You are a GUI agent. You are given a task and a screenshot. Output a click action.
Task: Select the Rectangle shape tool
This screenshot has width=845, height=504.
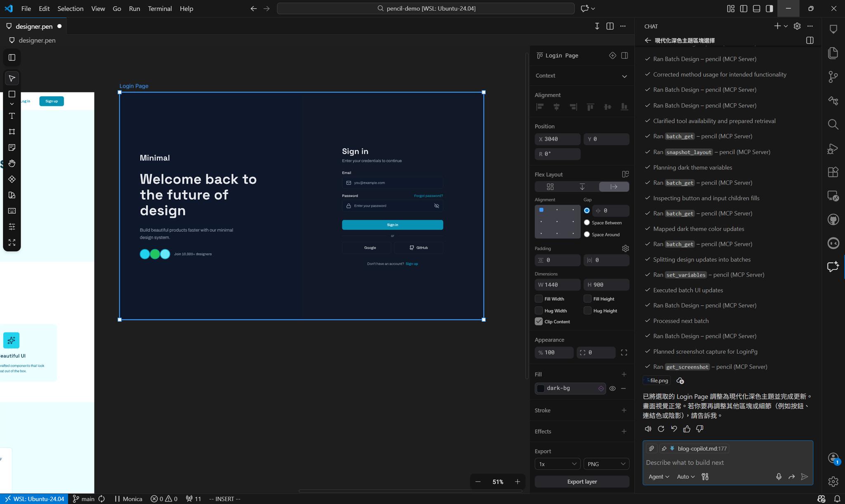coord(12,94)
